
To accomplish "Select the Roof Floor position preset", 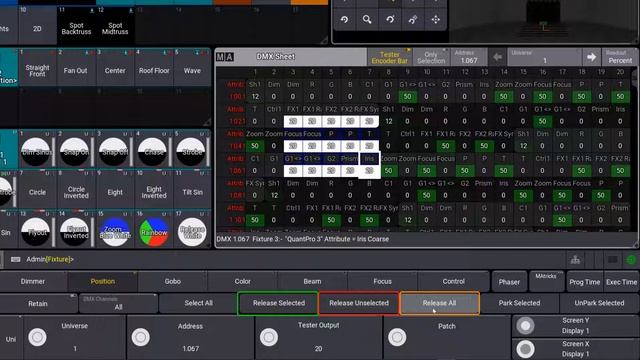I will click(154, 68).
